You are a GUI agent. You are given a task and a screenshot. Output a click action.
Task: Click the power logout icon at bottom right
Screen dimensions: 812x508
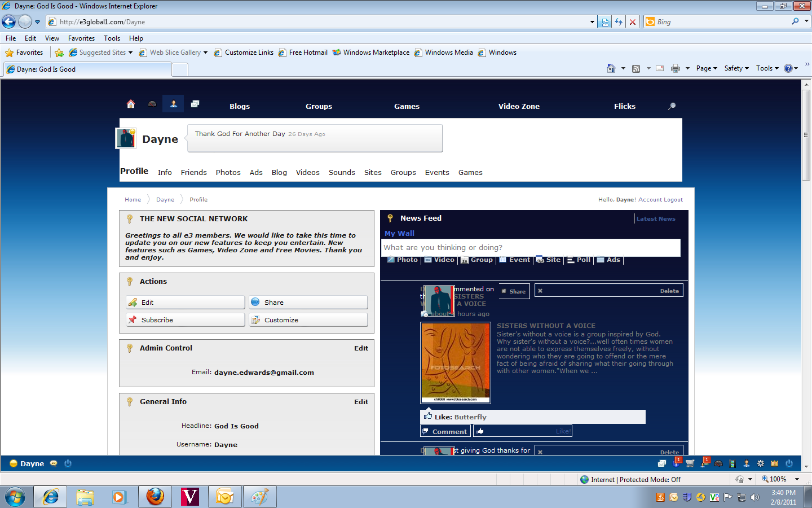point(789,463)
